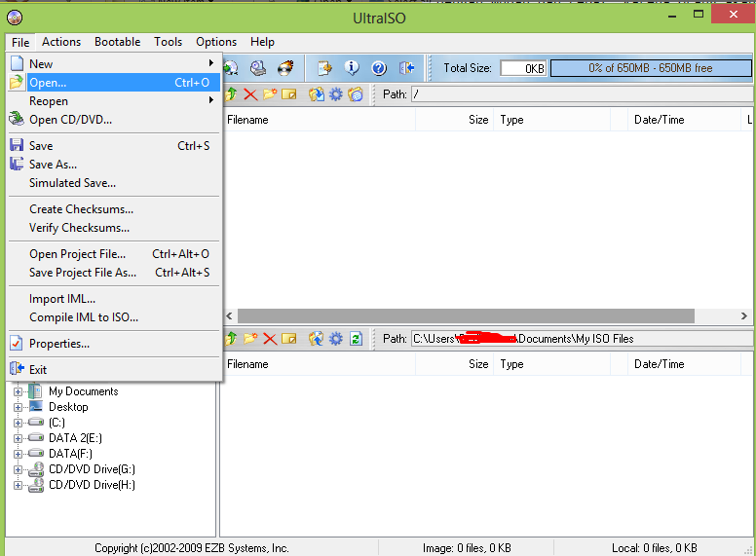
Task: Select DATA 2(E:) drive in tree
Action: pos(75,438)
